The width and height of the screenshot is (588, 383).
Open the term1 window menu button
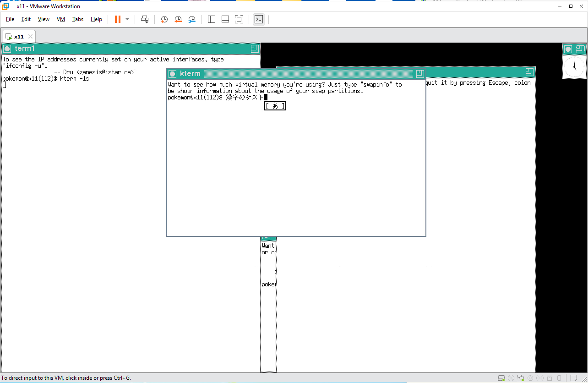pyautogui.click(x=7, y=49)
